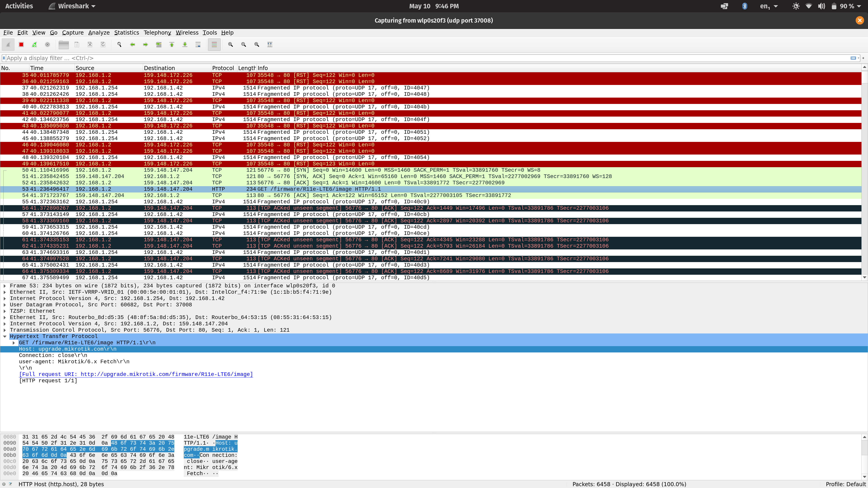Click the save capture file icon
Screen dimensions: 868x488
coord(77,45)
